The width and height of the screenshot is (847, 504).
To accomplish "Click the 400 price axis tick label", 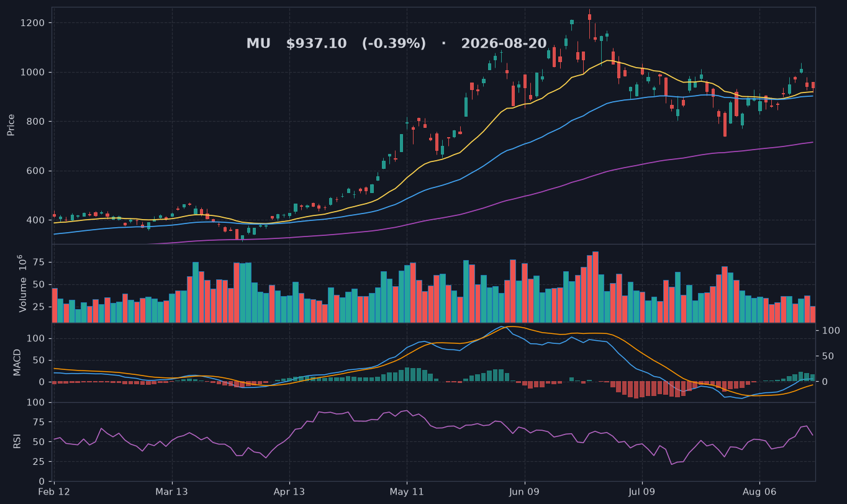I will coord(35,220).
